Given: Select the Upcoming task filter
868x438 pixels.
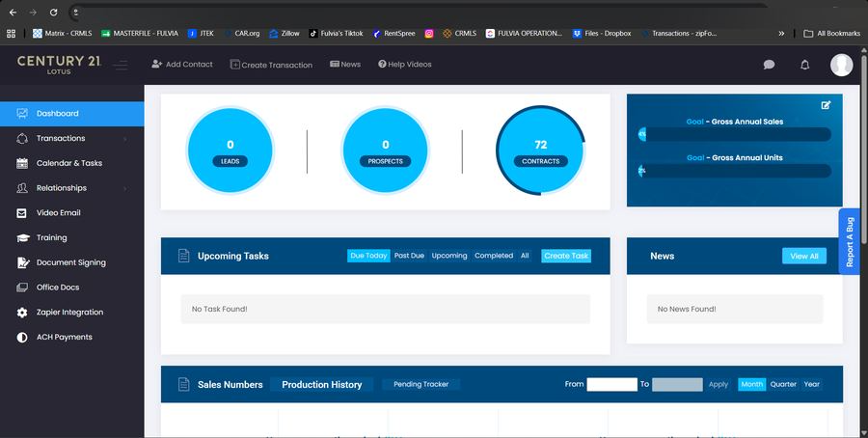Looking at the screenshot, I should point(449,256).
